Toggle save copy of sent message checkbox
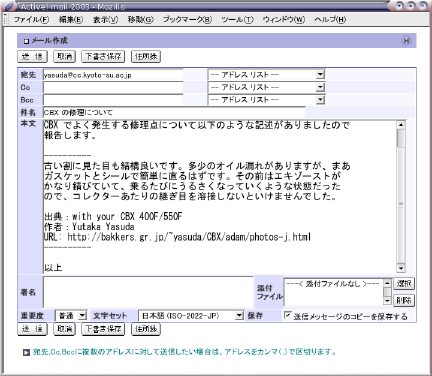 (x=288, y=315)
